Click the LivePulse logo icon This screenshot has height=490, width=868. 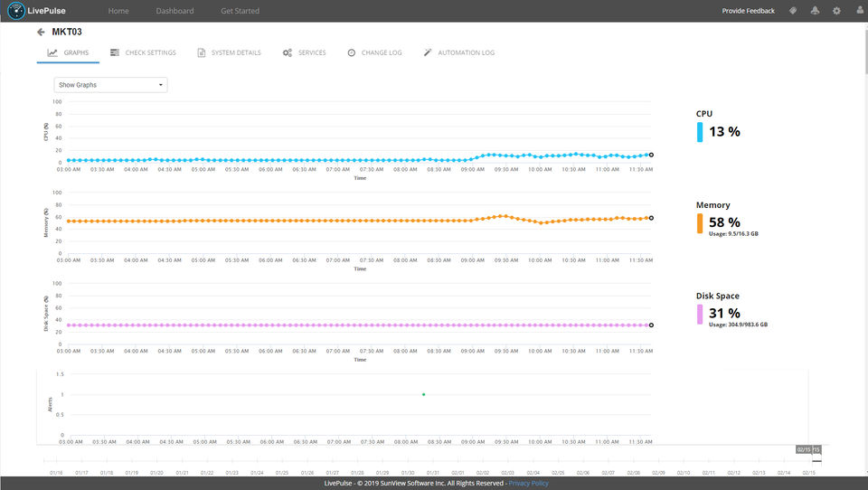point(16,11)
